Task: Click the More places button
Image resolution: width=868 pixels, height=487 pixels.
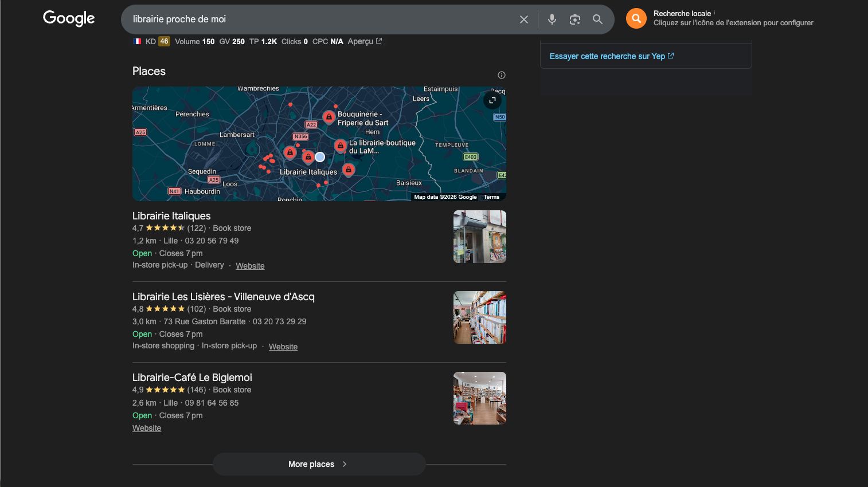Action: (319, 464)
